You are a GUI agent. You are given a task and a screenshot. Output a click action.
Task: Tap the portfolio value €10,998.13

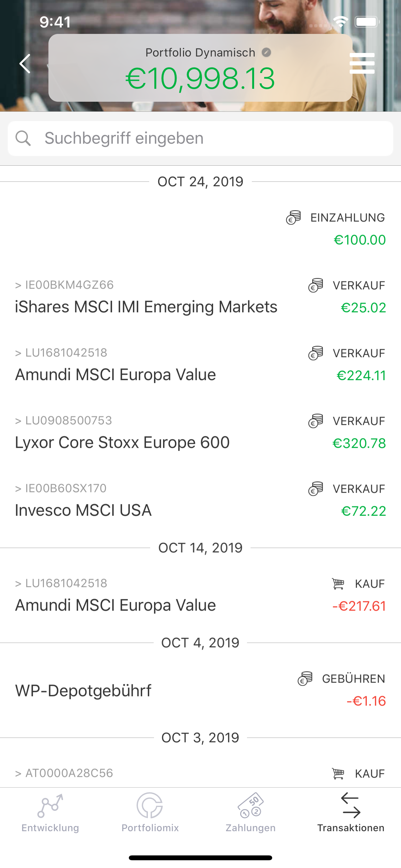[x=200, y=78]
